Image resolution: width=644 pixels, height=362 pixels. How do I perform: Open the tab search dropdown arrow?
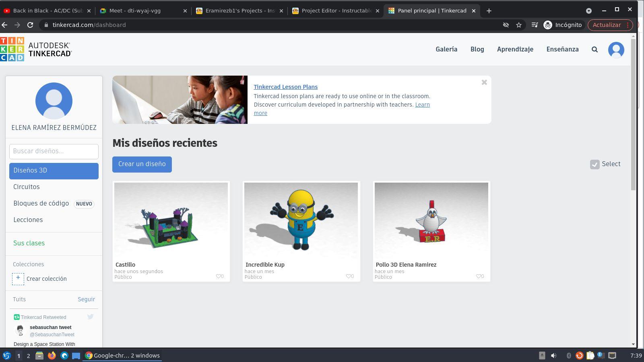click(588, 11)
